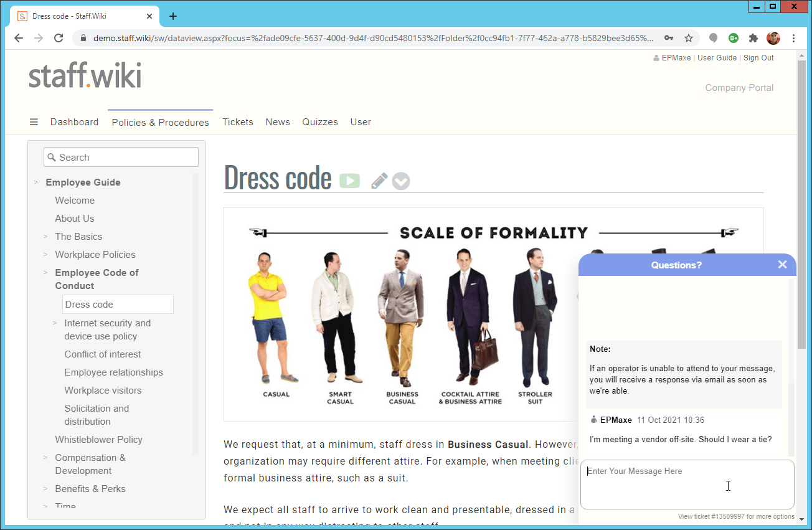Click the chat message about wearing a tie

(681, 440)
